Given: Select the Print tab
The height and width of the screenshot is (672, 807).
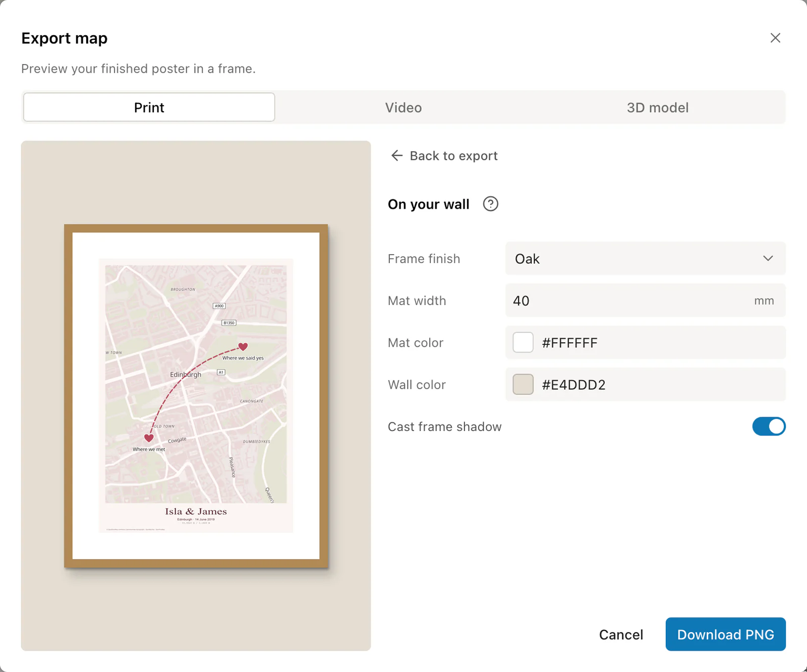Looking at the screenshot, I should (x=149, y=107).
